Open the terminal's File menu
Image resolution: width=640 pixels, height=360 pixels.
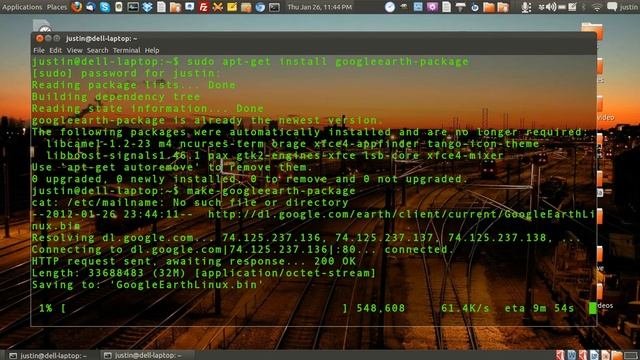(x=39, y=50)
